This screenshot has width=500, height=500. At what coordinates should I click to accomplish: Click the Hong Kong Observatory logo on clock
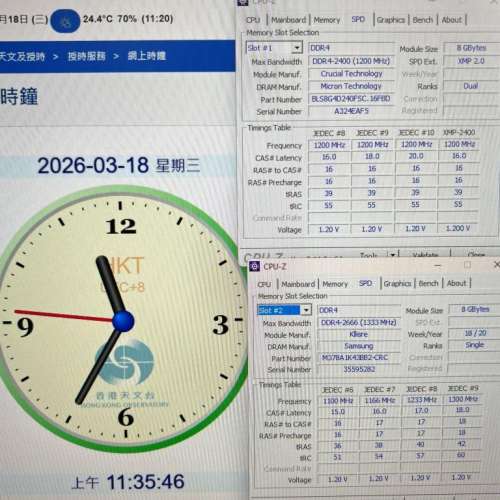click(125, 362)
